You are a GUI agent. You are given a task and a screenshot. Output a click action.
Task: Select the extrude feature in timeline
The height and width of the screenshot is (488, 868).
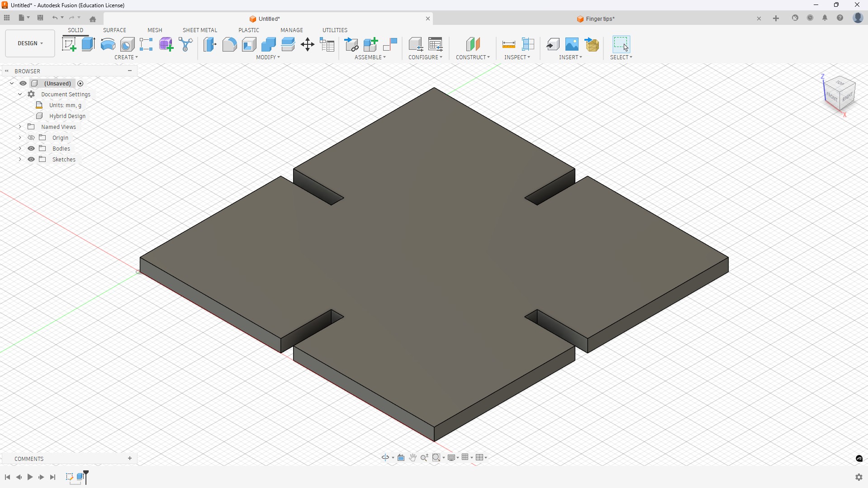click(81, 477)
